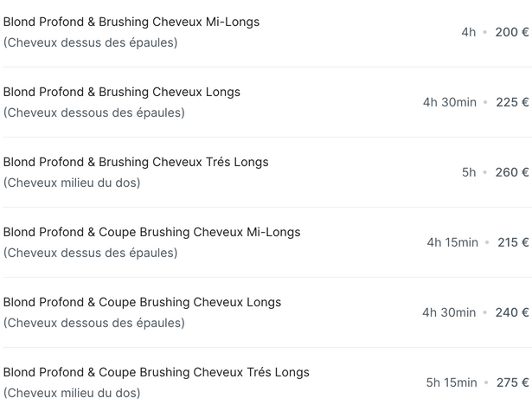Screen dimensions: 532x411
Task: Click the first '(Cheveux milieu du dos)' subtitle
Action: (x=72, y=183)
